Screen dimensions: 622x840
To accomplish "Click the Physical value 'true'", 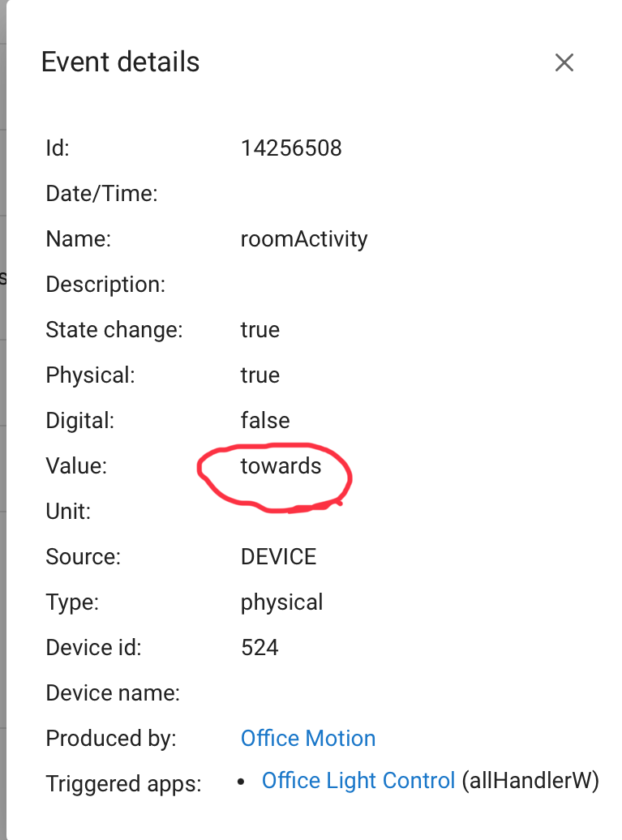I will tap(260, 375).
